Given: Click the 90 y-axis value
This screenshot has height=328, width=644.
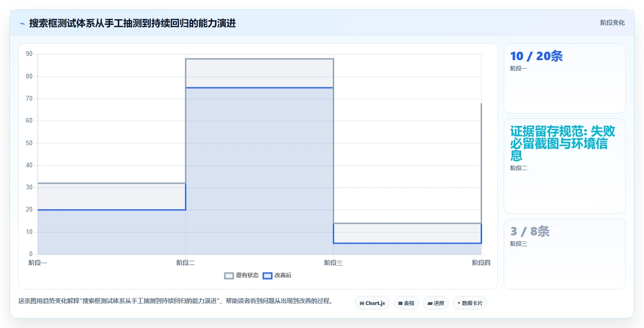Looking at the screenshot, I should point(29,54).
